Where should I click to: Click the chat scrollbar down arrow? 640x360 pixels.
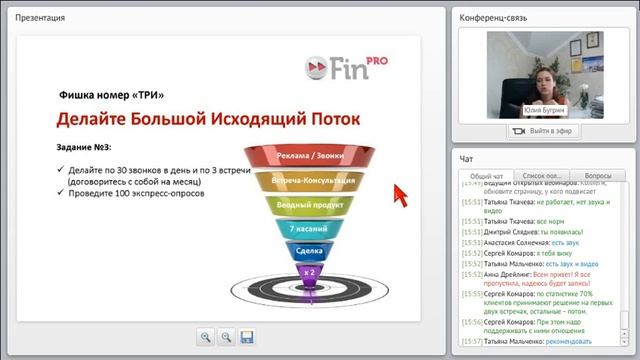tap(624, 342)
